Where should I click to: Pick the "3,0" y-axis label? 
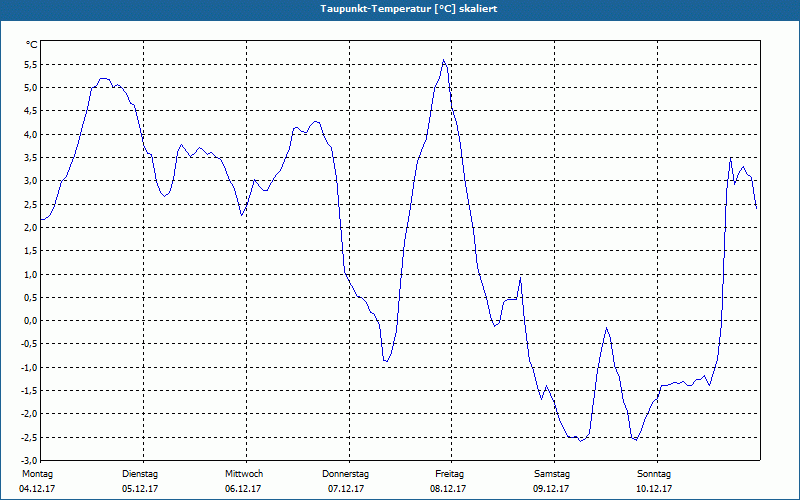[x=31, y=181]
